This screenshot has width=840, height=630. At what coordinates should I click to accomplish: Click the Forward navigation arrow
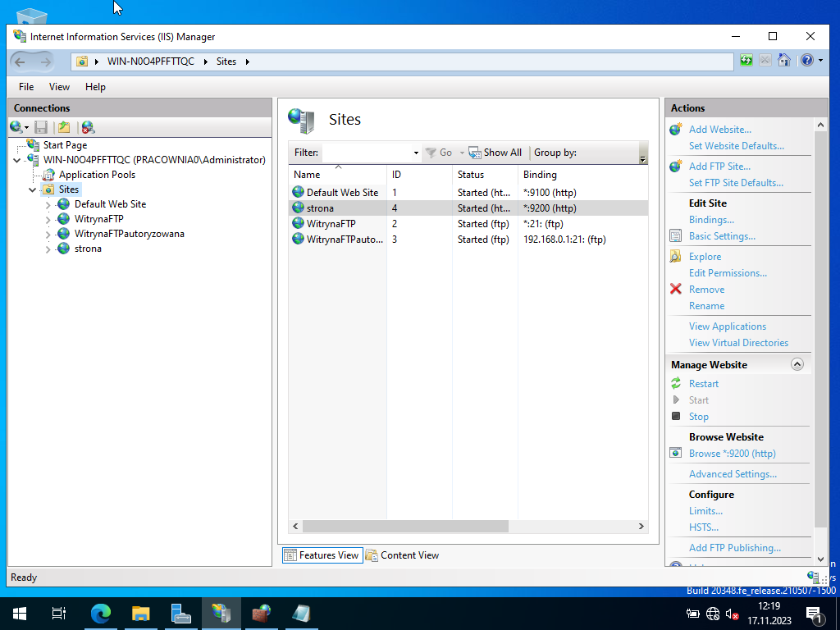coord(46,62)
